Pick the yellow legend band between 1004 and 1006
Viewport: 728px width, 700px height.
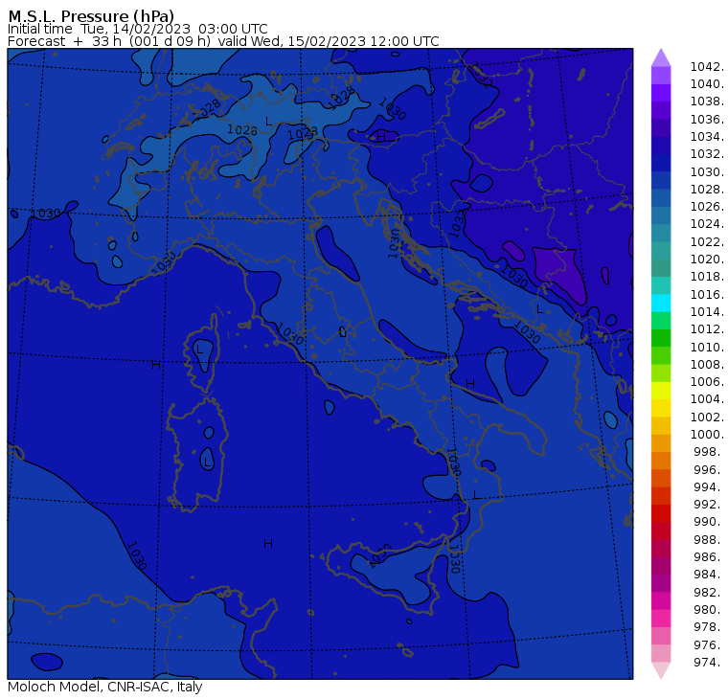[x=661, y=391]
